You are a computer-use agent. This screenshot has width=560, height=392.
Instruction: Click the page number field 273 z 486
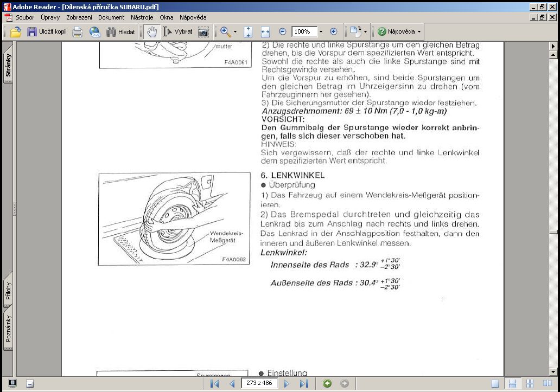click(259, 383)
